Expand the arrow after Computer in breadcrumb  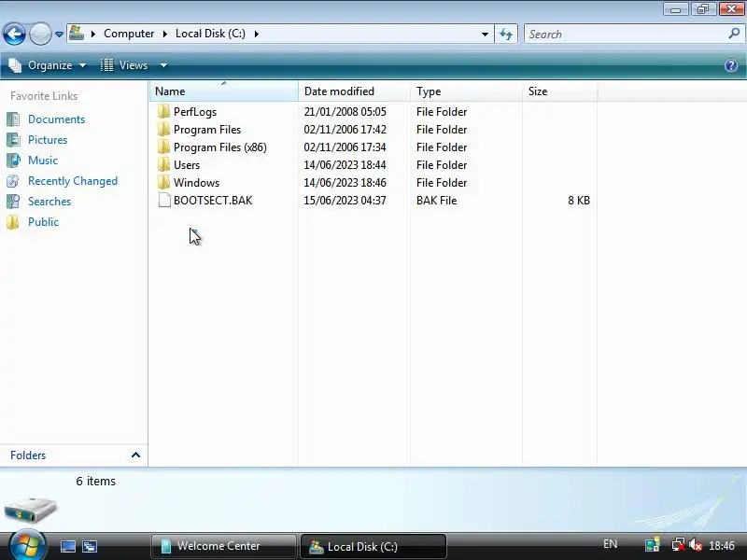pyautogui.click(x=165, y=34)
